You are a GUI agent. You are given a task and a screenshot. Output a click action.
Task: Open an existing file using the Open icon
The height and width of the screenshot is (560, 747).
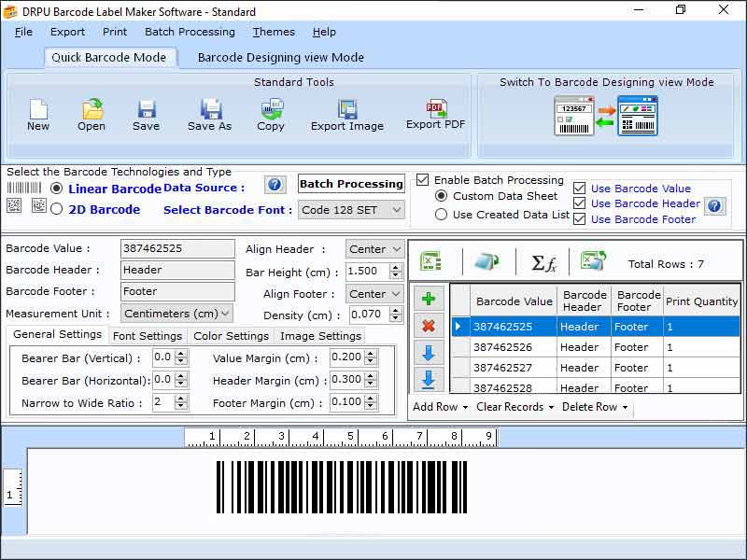coord(91,112)
